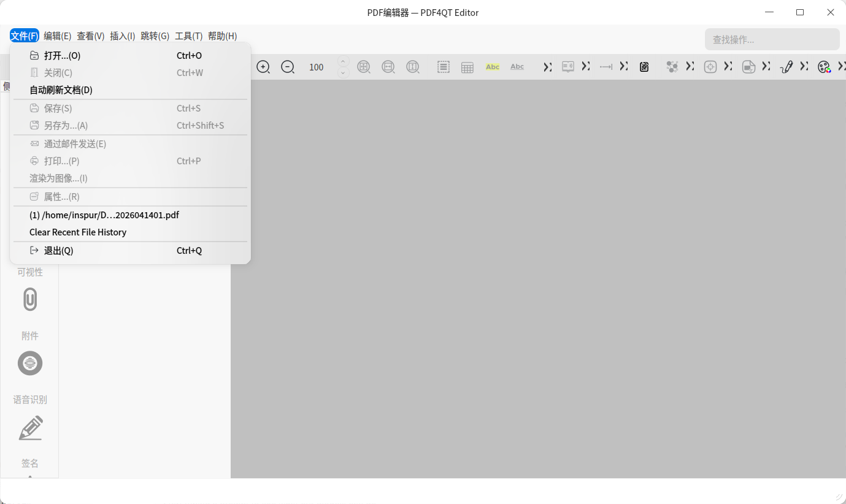This screenshot has height=504, width=846.
Task: Expand the overflow chevron right of the pen icon
Action: coord(804,66)
